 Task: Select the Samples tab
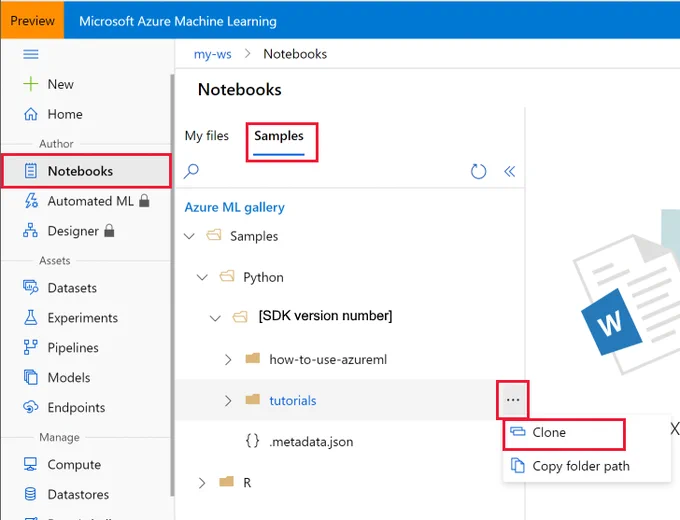pos(279,136)
